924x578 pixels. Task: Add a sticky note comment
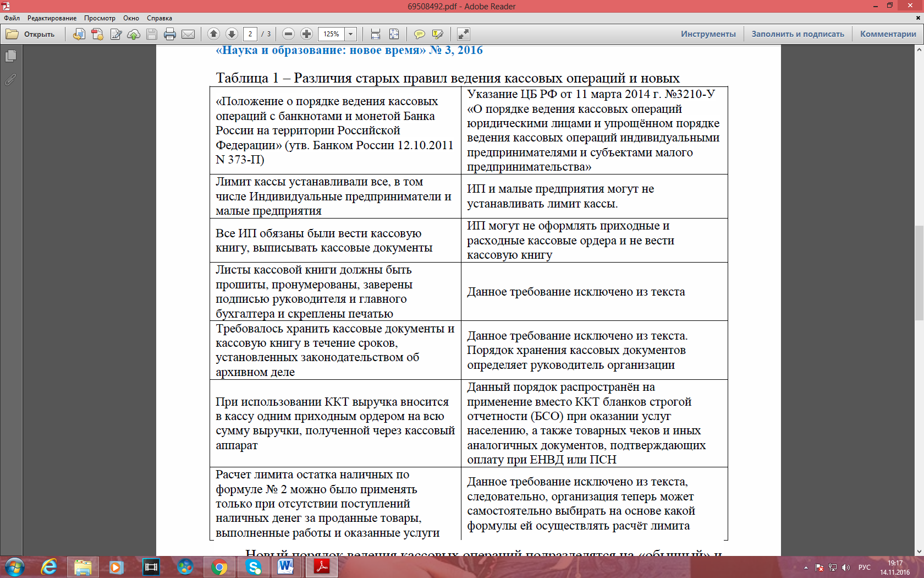419,34
